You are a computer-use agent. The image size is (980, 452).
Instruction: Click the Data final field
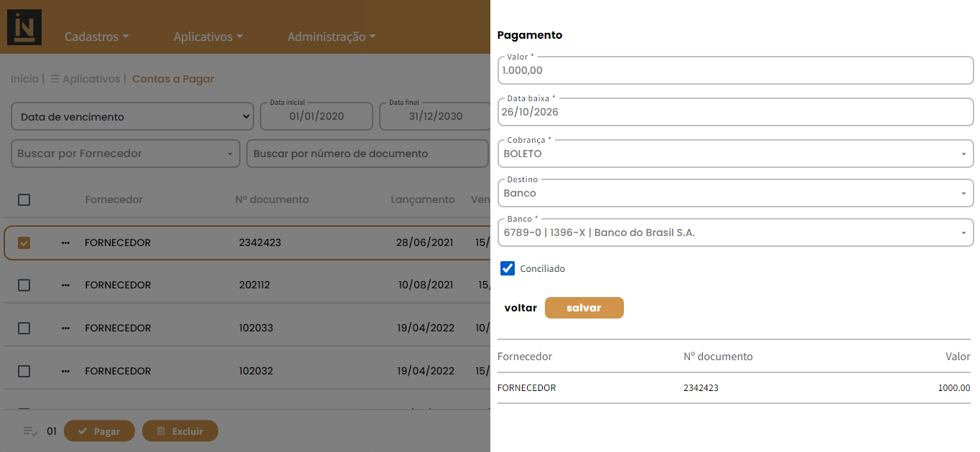[435, 116]
